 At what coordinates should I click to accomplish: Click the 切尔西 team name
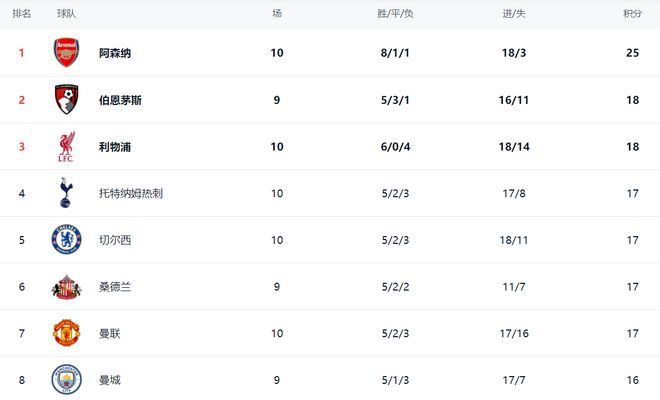[115, 240]
